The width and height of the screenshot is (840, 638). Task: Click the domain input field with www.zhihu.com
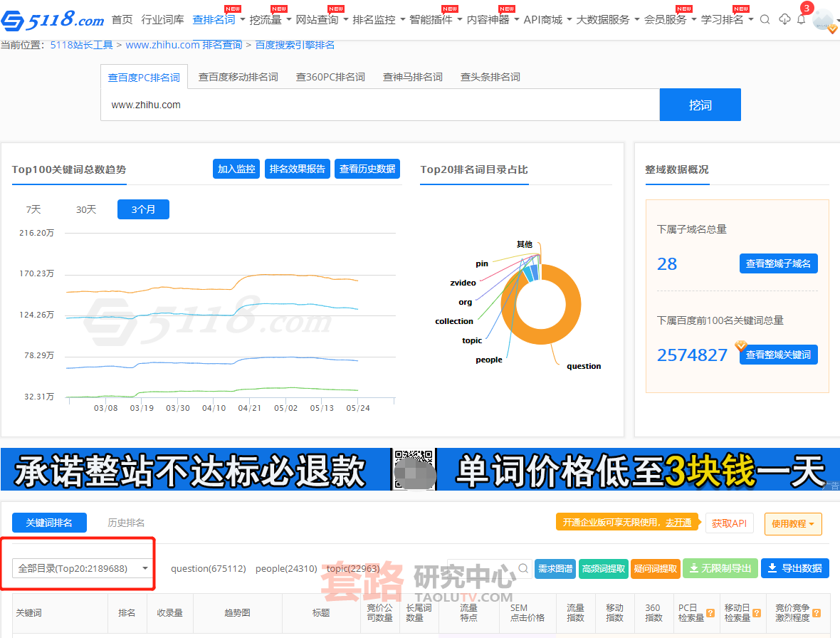pos(380,105)
